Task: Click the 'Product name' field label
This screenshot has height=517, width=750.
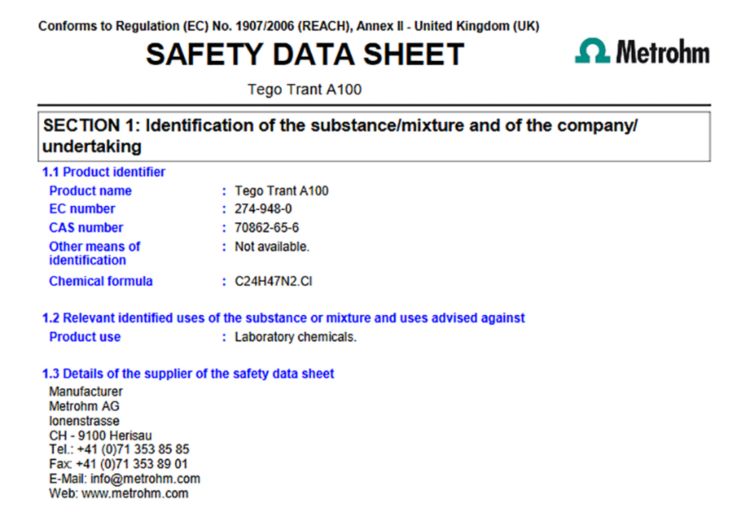Action: point(90,191)
